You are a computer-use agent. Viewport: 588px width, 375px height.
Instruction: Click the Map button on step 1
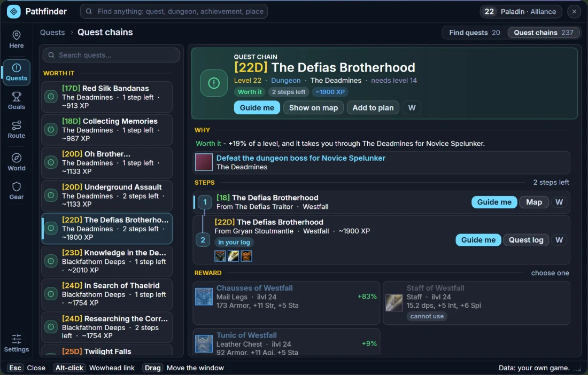pyautogui.click(x=534, y=202)
